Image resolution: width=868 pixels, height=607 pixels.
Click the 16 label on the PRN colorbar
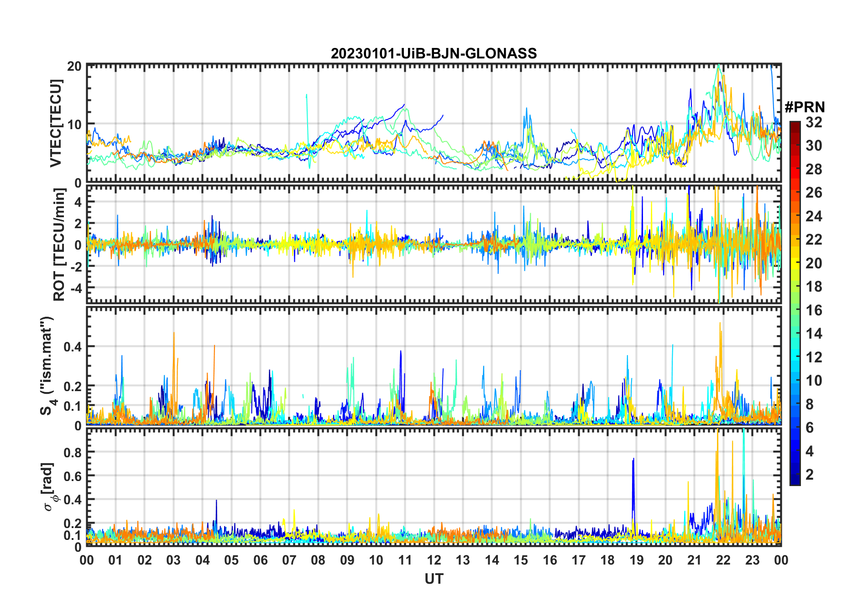click(814, 310)
